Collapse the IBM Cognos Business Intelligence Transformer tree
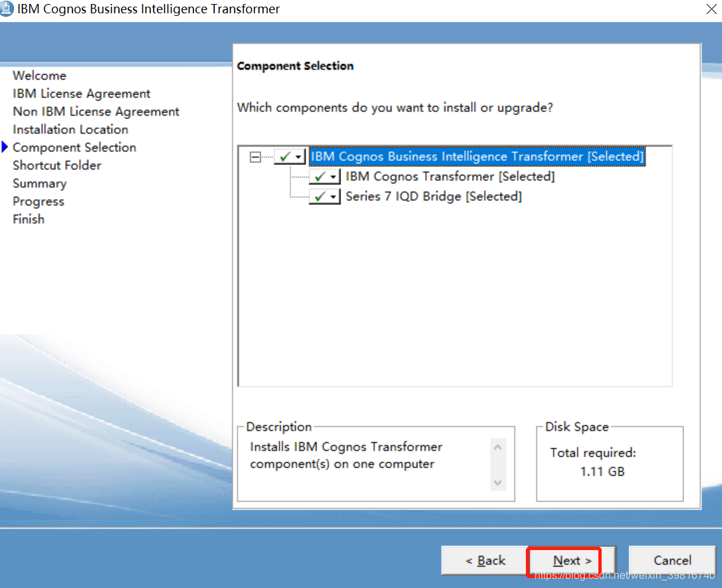Viewport: 722px width, 588px height. [255, 157]
